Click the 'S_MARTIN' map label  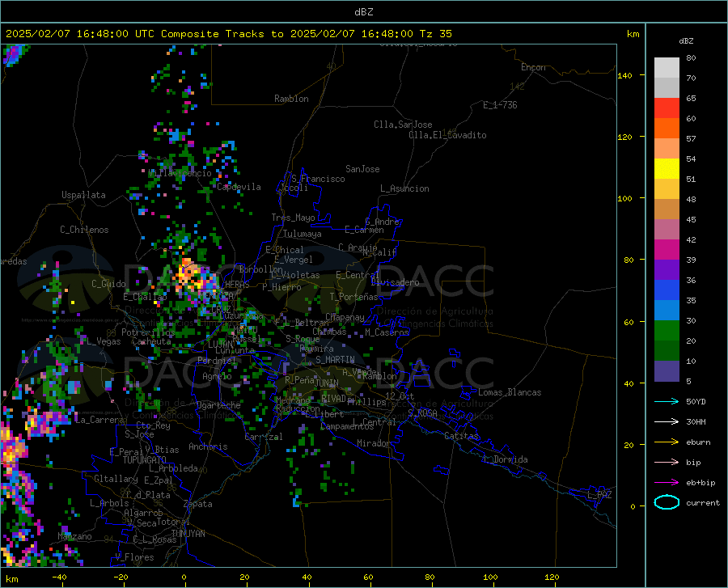pyautogui.click(x=335, y=360)
